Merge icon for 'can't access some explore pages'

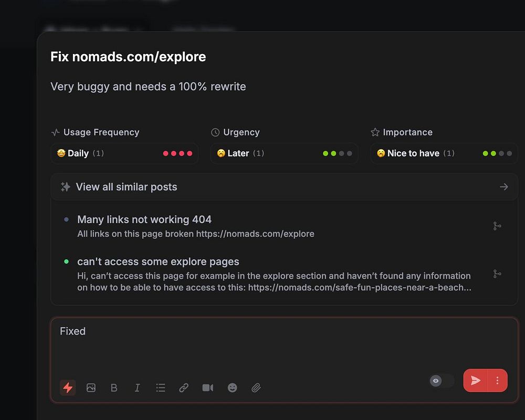(497, 274)
